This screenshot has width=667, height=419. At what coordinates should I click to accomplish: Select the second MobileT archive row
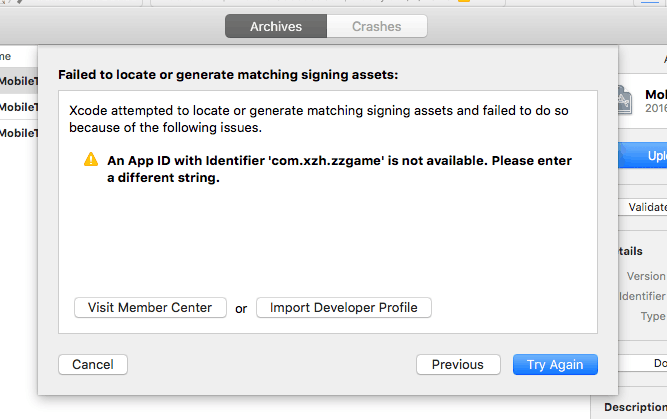(x=18, y=107)
